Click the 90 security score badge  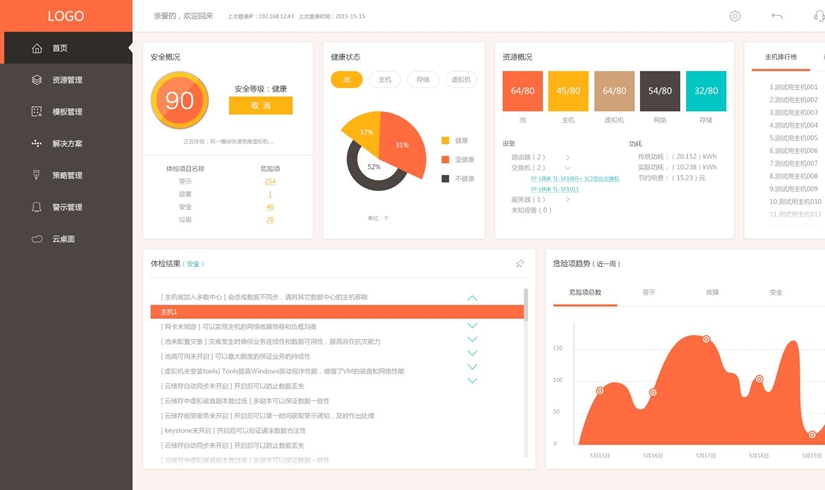(179, 100)
